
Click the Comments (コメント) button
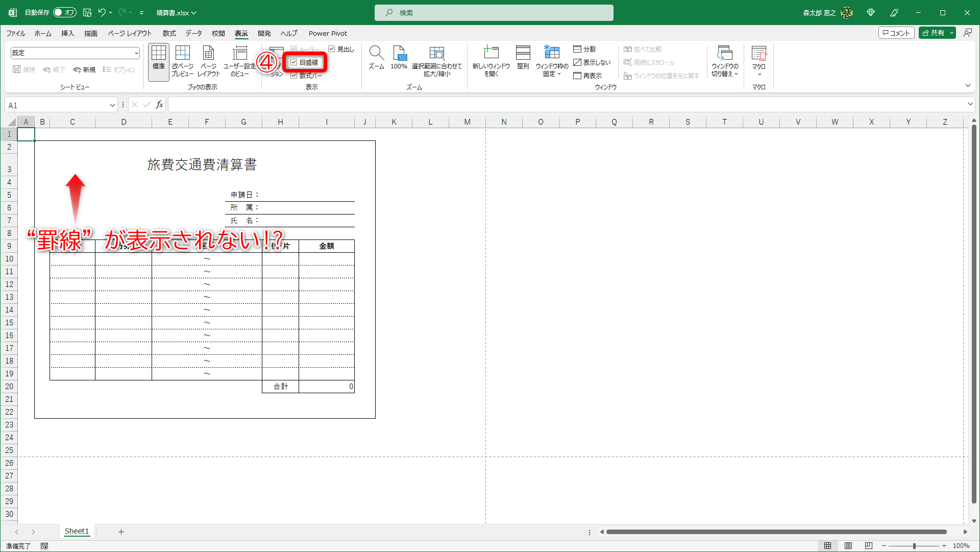click(x=896, y=33)
